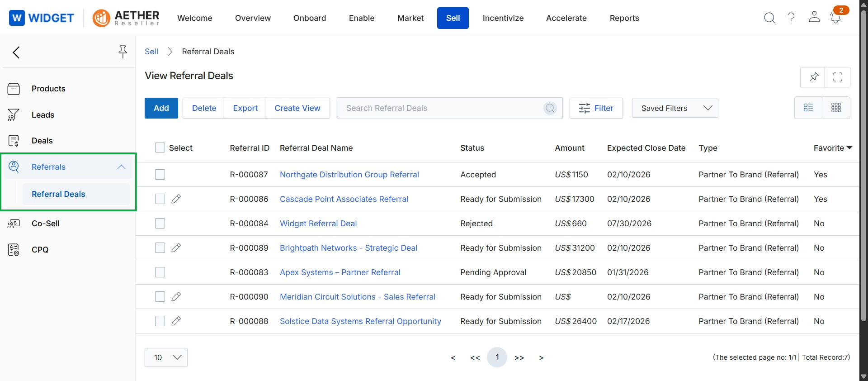Click the Leads funnel icon
This screenshot has width=868, height=381.
pos(14,115)
